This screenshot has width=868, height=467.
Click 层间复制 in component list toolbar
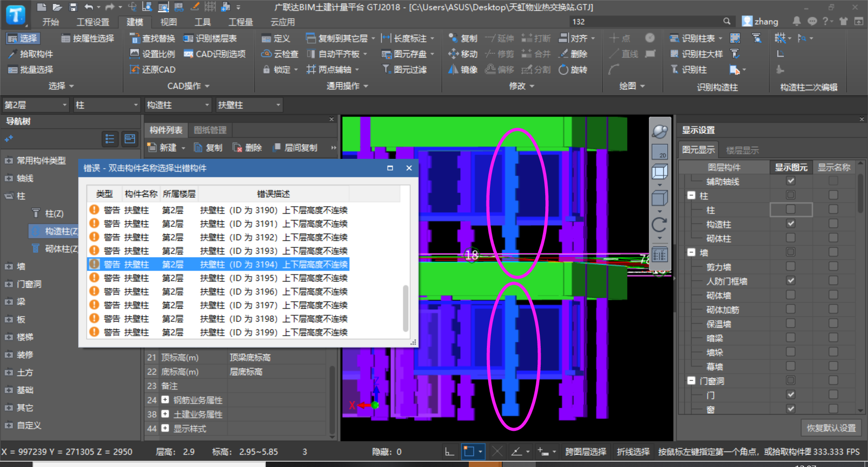coord(295,148)
